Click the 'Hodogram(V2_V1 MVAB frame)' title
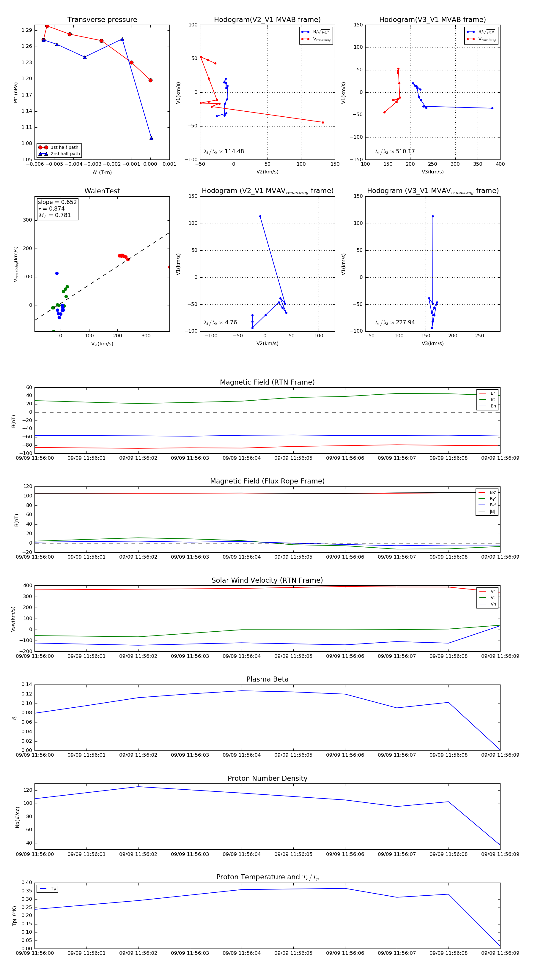 pos(267,20)
